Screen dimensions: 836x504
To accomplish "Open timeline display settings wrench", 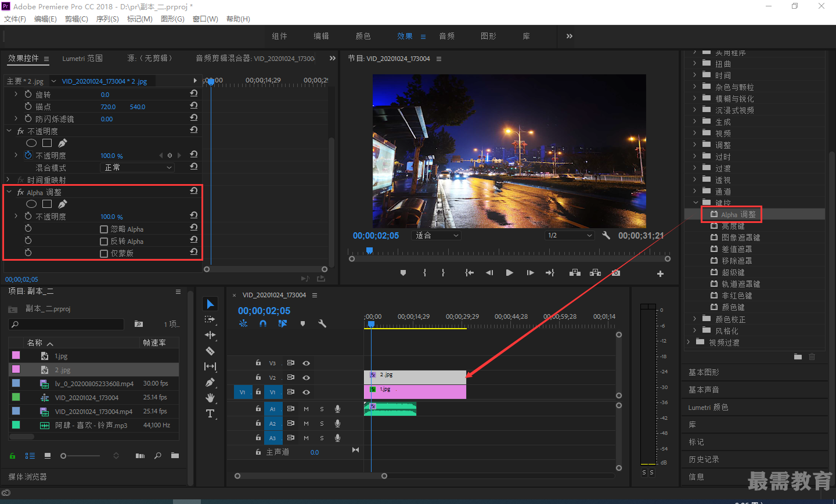I will 322,323.
